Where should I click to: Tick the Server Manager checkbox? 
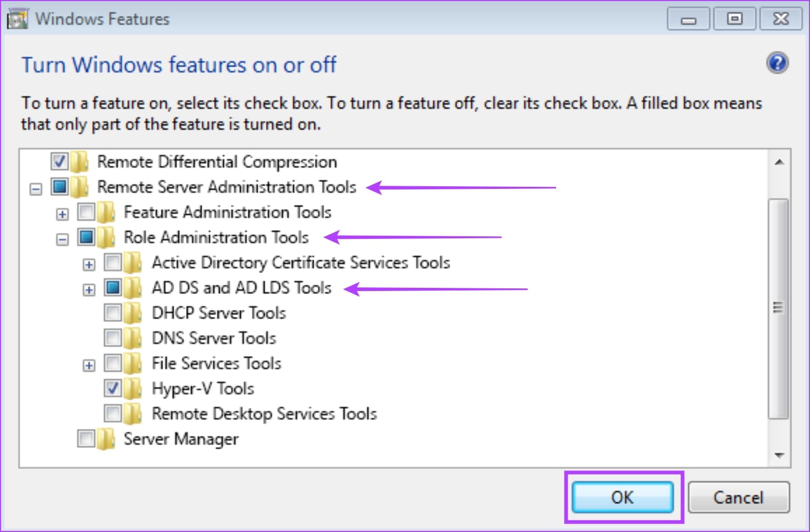(x=86, y=438)
